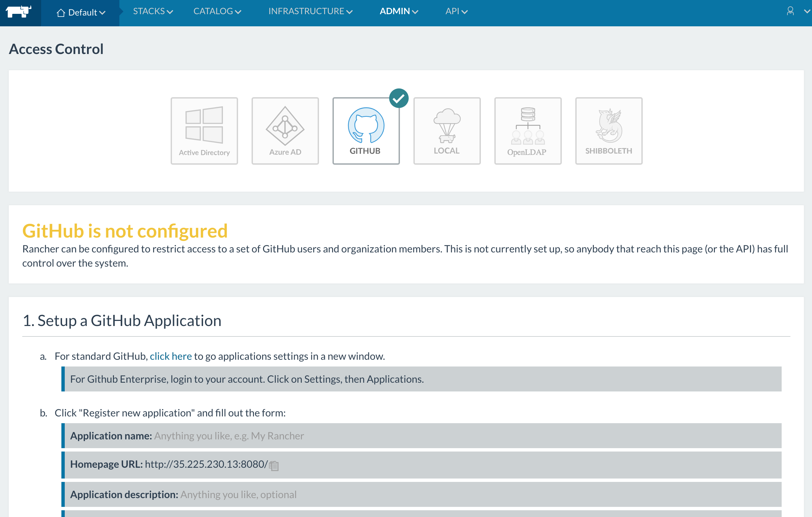Viewport: 812px width, 517px height.
Task: Open the Default environment dropdown
Action: point(81,13)
